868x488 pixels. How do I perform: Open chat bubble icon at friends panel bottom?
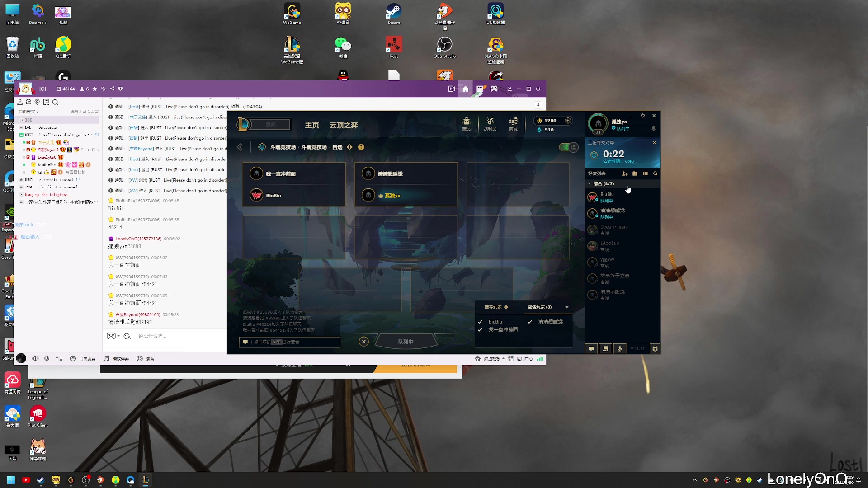pyautogui.click(x=591, y=348)
